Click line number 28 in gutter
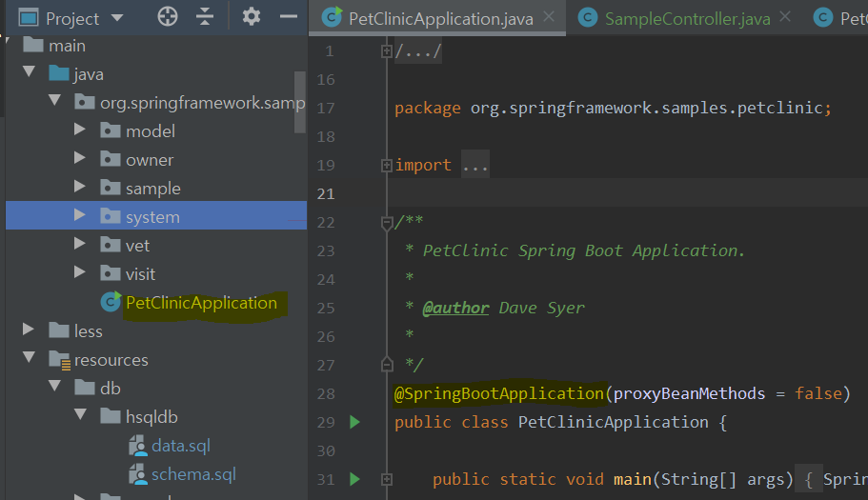868x500 pixels. tap(326, 393)
